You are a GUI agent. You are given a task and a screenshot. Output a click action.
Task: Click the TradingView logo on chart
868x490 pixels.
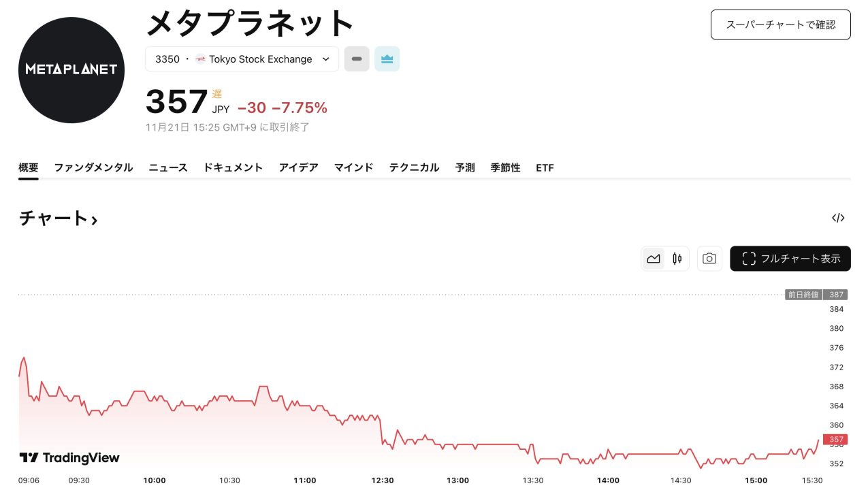(69, 458)
